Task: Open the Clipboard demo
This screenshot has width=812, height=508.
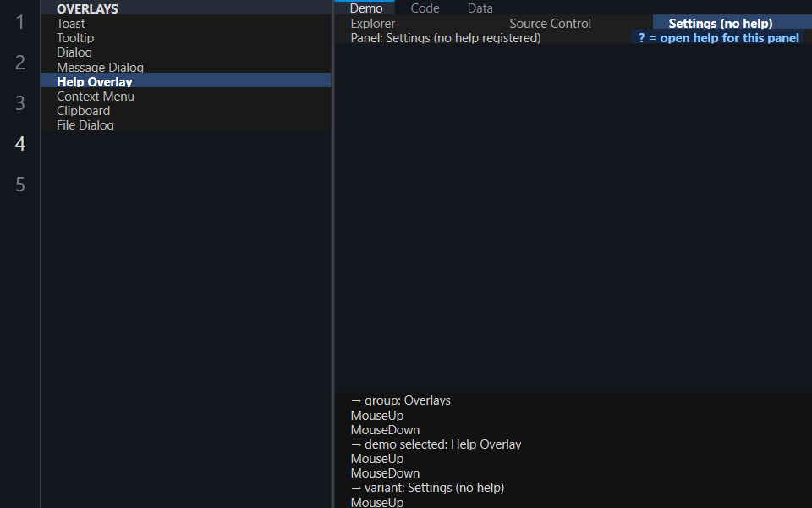Action: (x=185, y=110)
